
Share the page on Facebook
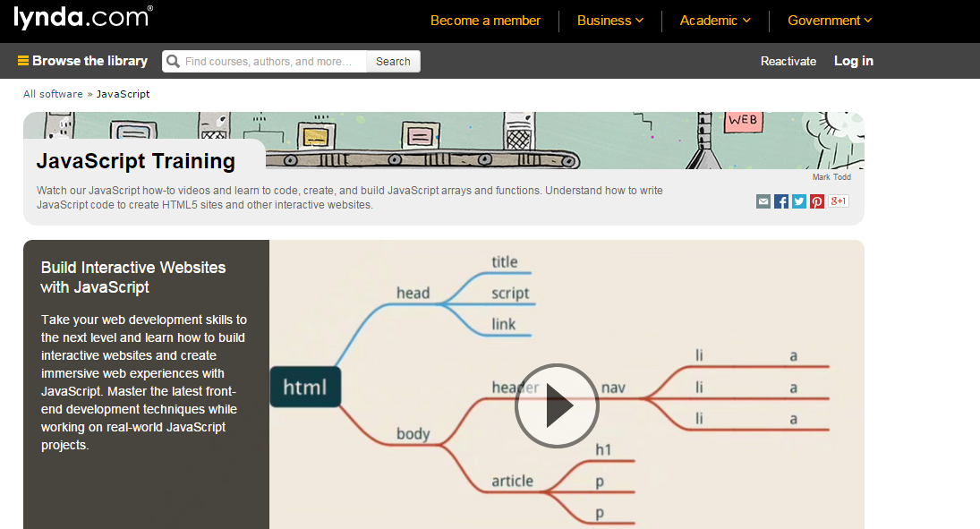point(781,201)
